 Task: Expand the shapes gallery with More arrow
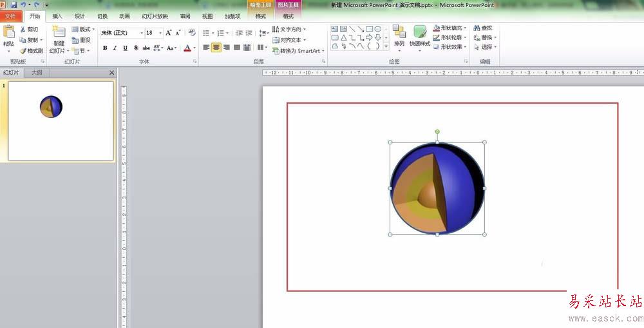point(386,46)
